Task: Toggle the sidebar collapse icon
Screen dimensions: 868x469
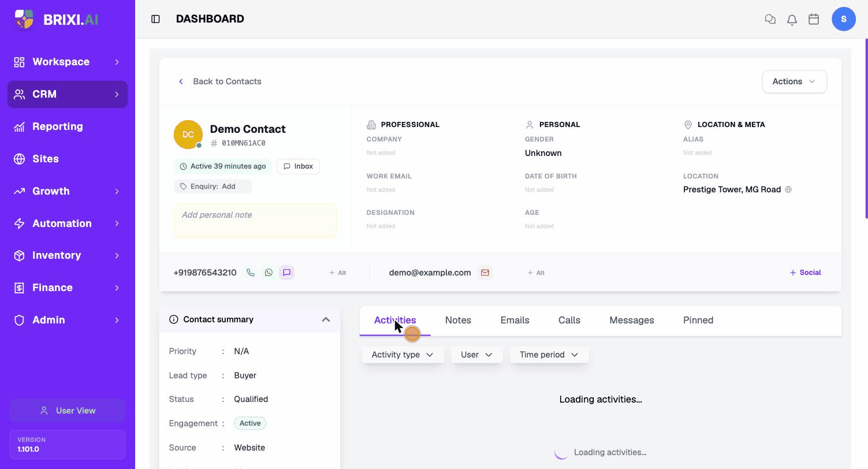Action: [x=155, y=19]
